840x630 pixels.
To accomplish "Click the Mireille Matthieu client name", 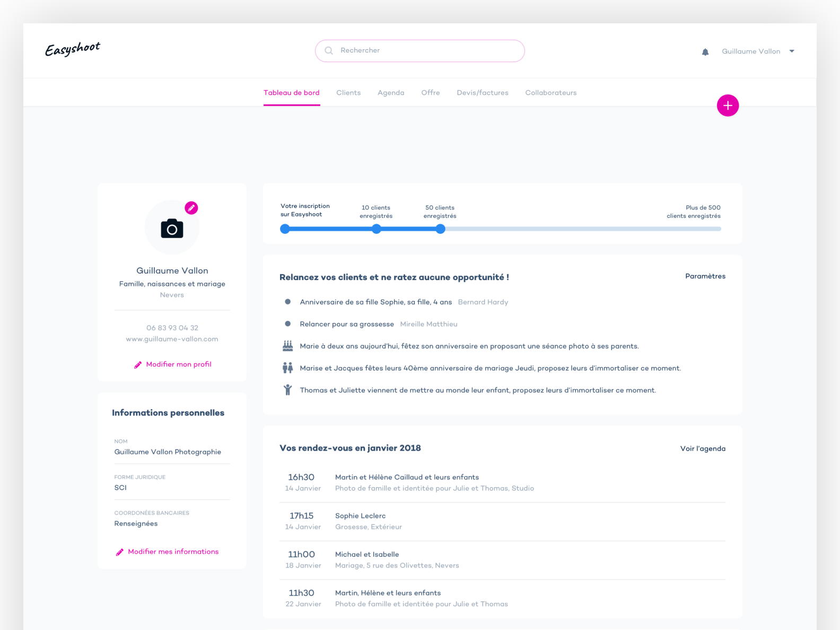I will (428, 324).
